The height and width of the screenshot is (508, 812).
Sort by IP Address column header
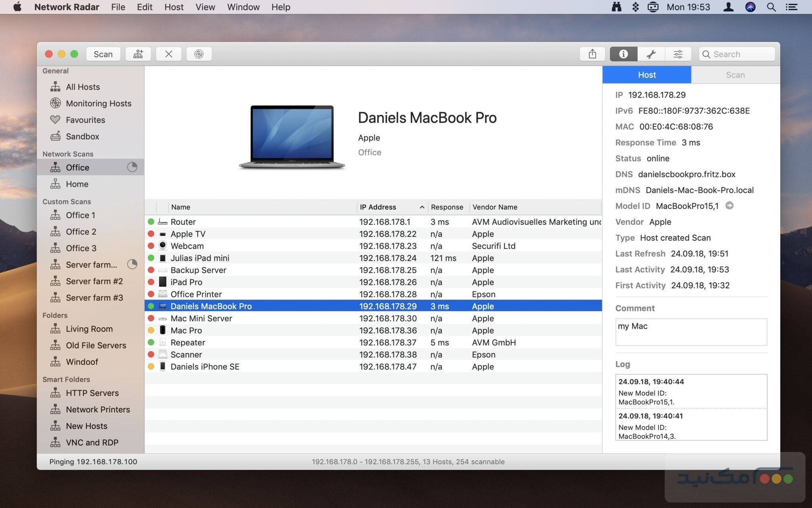point(377,207)
